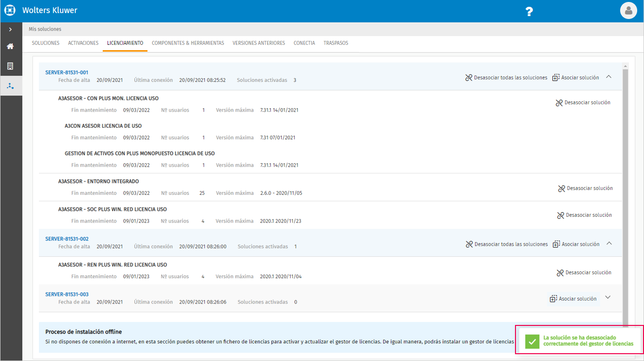Click Asociar solución for SERVER-81531-003
The image size is (644, 361).
[x=573, y=299]
